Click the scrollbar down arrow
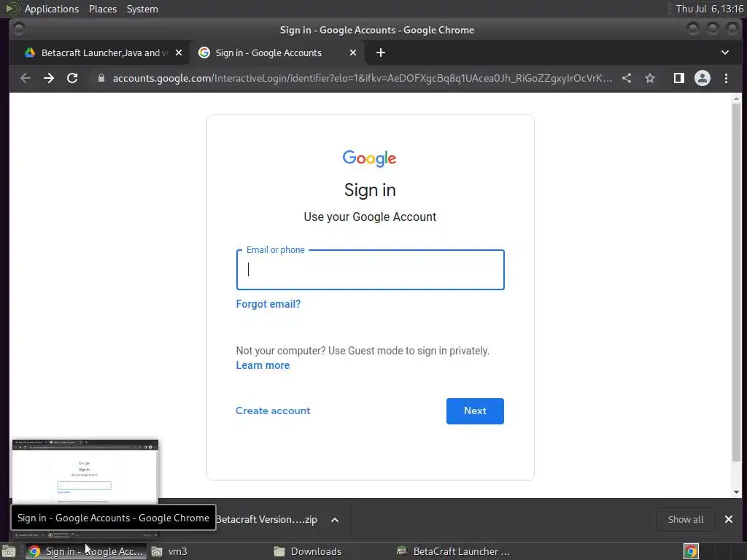This screenshot has width=747, height=560. coord(737,492)
